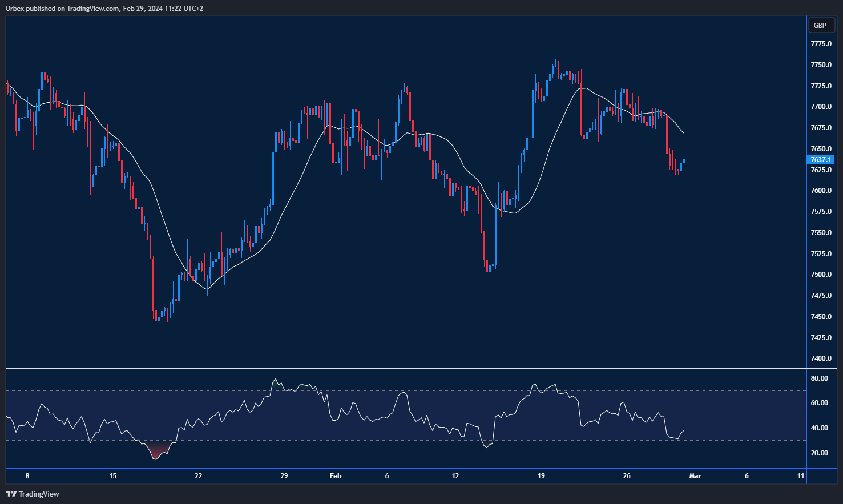Click the TradingView logo in the footer
The width and height of the screenshot is (843, 504).
tap(33, 494)
